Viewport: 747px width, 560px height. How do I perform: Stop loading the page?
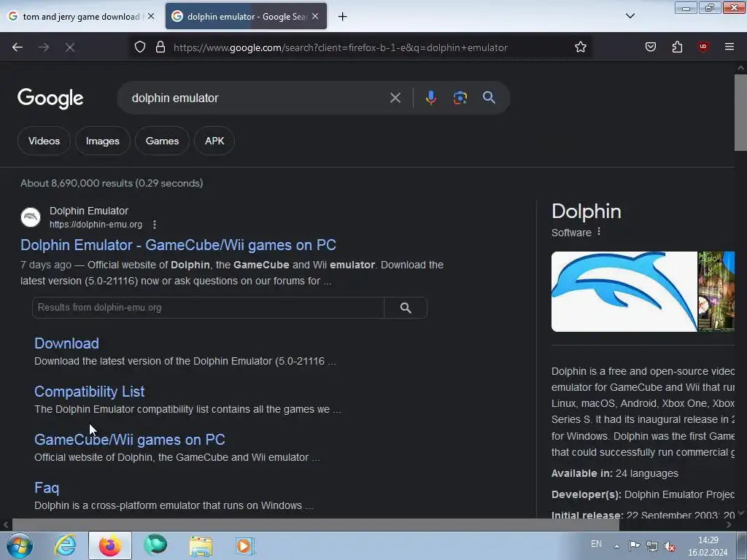70,47
